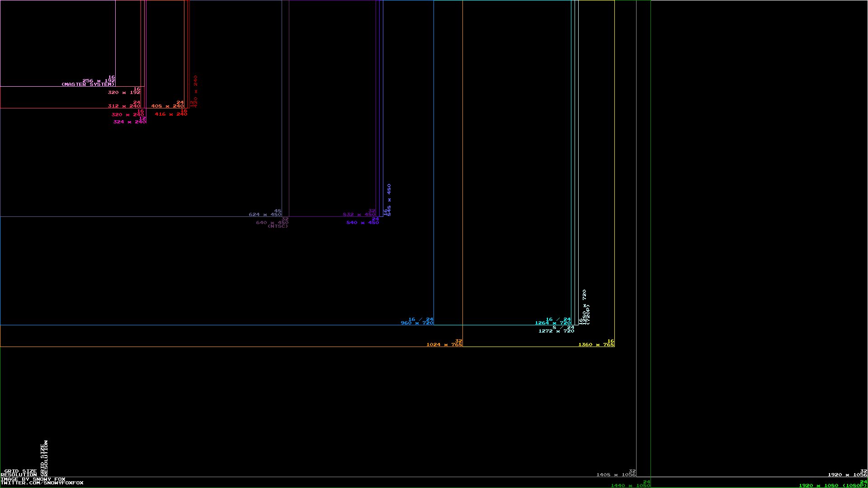The image size is (868, 488).
Task: Select the "(NTSC)" caption
Action: click(x=278, y=226)
